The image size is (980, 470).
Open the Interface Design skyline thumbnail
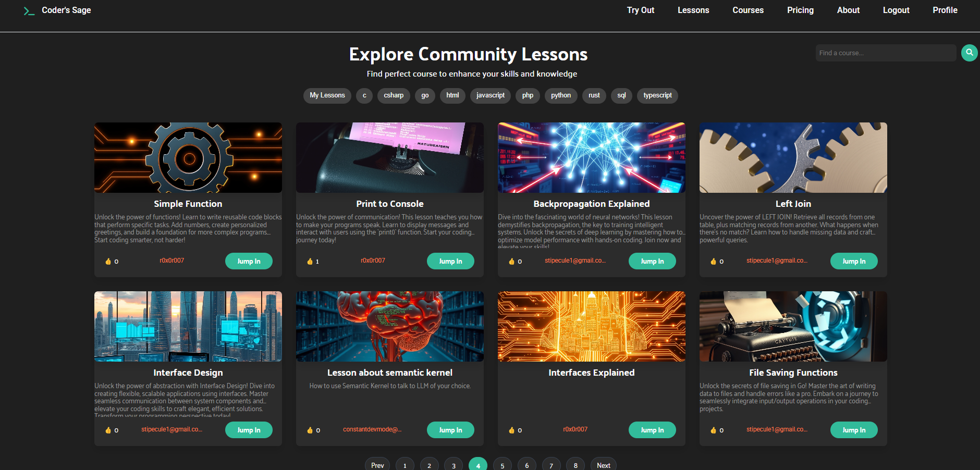pyautogui.click(x=188, y=326)
